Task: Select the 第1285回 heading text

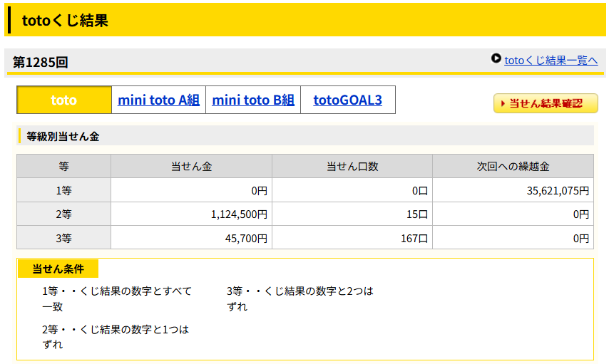Action: (x=41, y=62)
